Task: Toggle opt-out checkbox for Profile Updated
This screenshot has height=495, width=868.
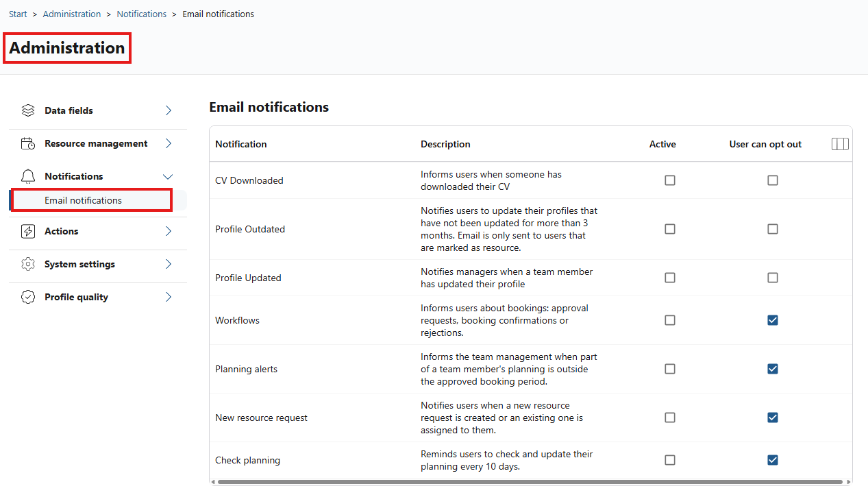Action: 773,278
